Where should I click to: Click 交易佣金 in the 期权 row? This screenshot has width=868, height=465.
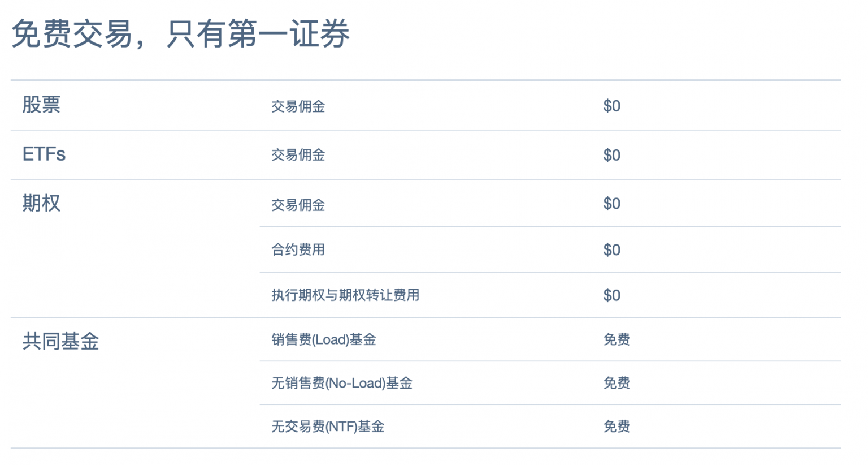click(x=298, y=205)
